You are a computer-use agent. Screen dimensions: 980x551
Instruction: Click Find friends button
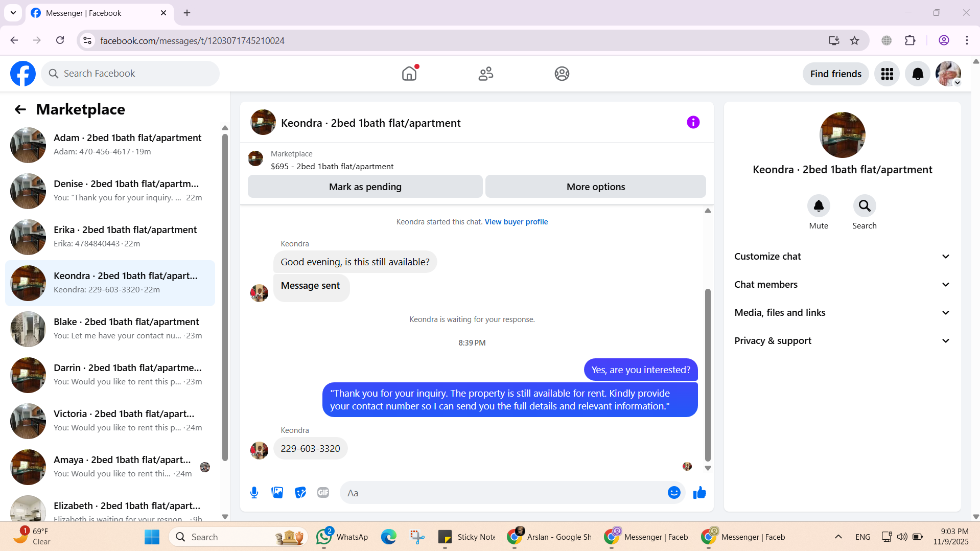836,74
